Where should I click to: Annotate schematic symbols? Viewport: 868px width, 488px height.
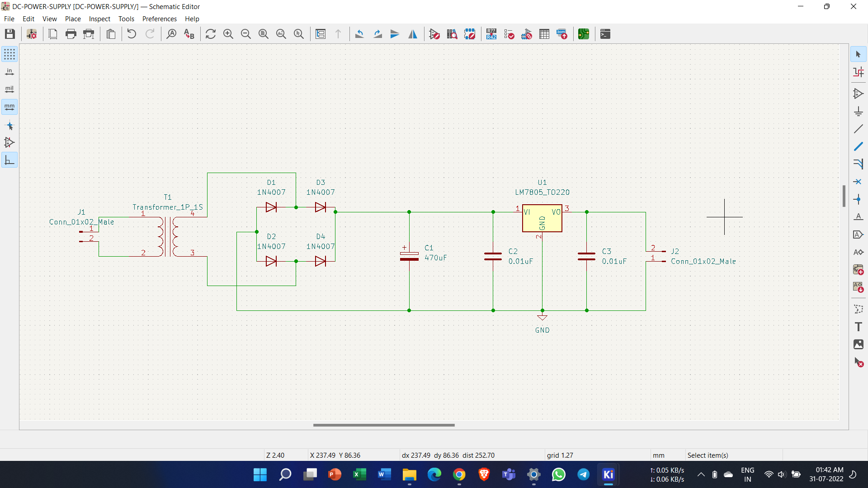pyautogui.click(x=491, y=34)
